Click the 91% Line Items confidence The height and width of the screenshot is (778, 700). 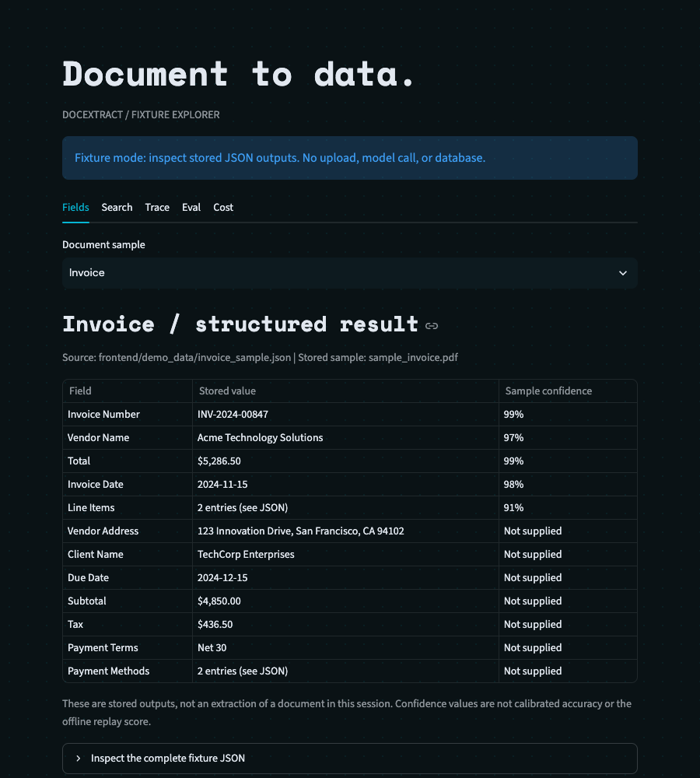pyautogui.click(x=513, y=507)
